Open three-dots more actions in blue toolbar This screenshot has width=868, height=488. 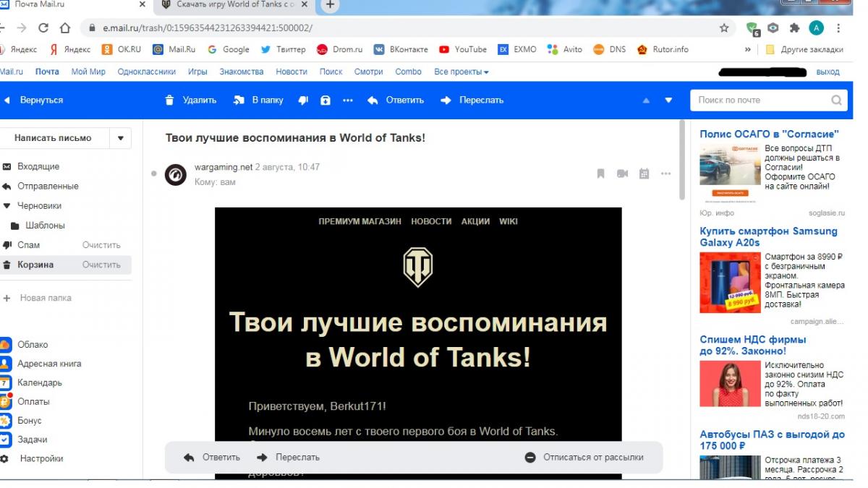[x=348, y=100]
